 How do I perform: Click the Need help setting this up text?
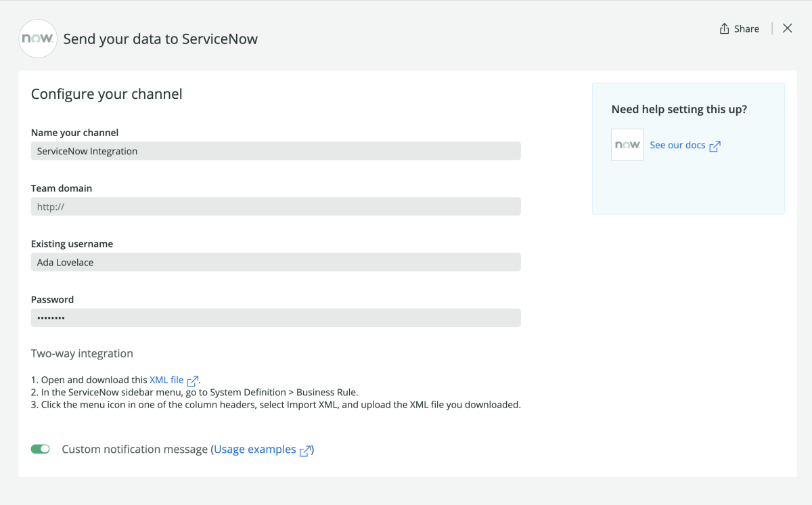pyautogui.click(x=679, y=109)
